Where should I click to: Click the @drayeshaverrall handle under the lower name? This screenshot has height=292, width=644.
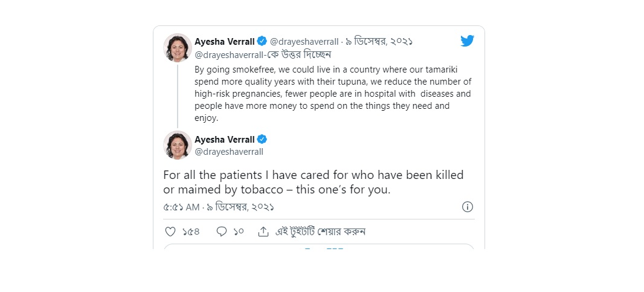point(229,152)
